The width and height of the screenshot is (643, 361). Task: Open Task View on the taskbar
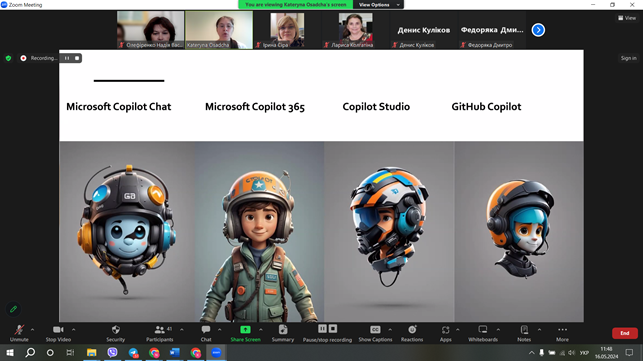[70, 352]
